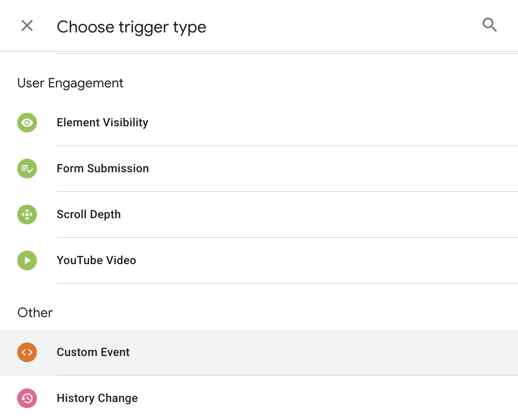This screenshot has width=518, height=420.
Task: Click the Other section heading
Action: coord(35,313)
